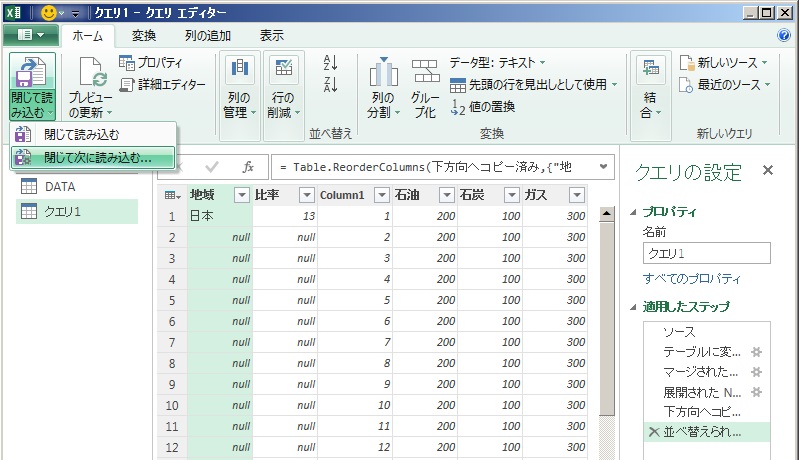Viewport: 799px width, 460px height.
Task: Select row number 12 header
Action: pyautogui.click(x=172, y=447)
